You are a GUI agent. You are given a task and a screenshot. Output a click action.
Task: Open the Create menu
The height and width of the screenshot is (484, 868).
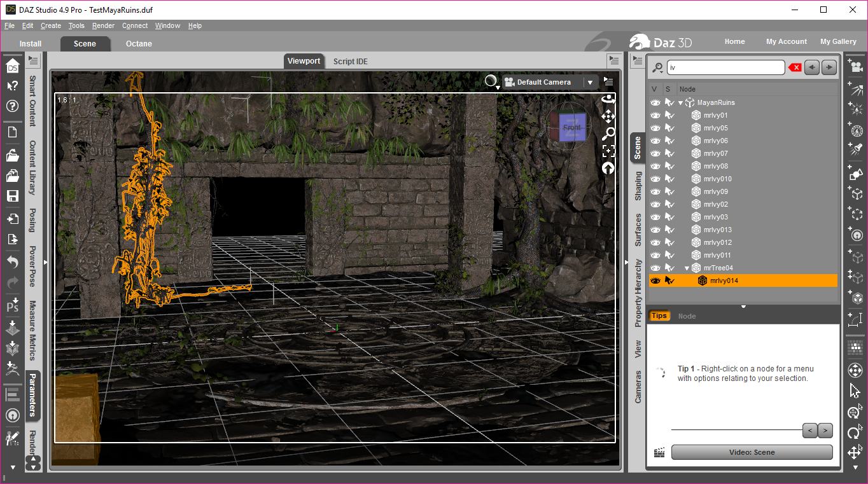click(51, 25)
